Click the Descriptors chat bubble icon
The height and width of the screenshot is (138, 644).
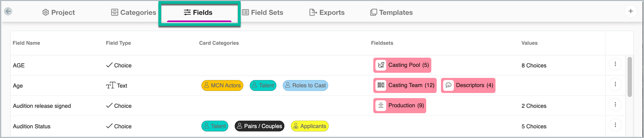pos(448,85)
